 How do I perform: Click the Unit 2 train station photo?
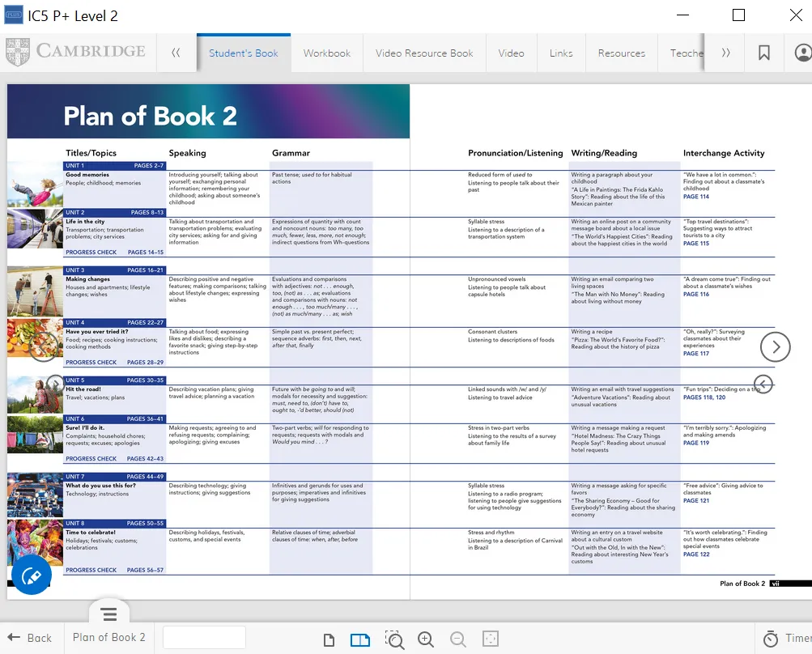point(35,229)
